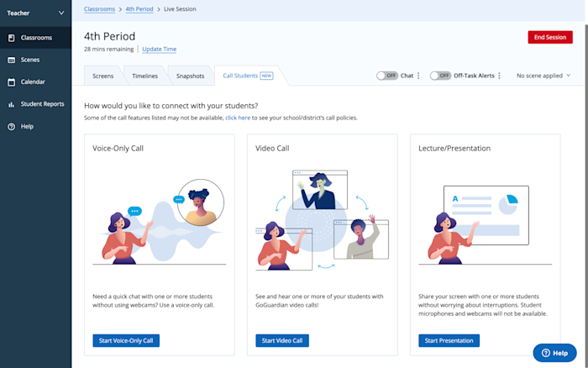Follow the 4th Period breadcrumb link
The image size is (588, 368).
pos(139,9)
